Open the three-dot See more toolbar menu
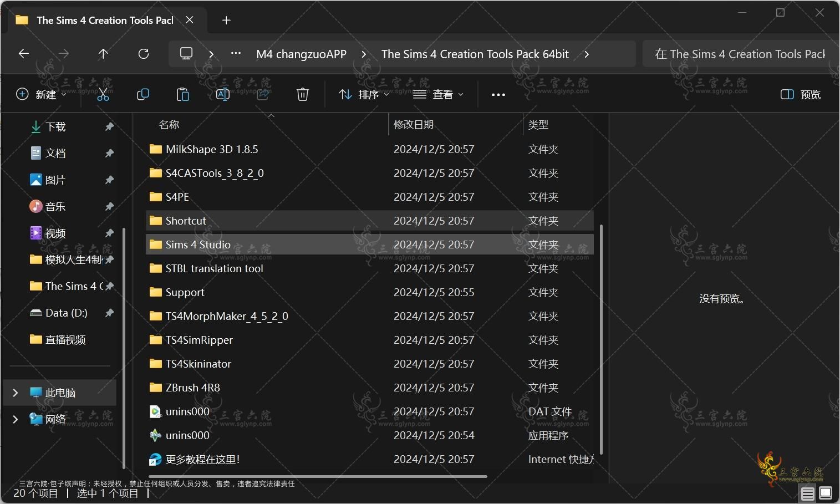The image size is (840, 504). pos(498,95)
